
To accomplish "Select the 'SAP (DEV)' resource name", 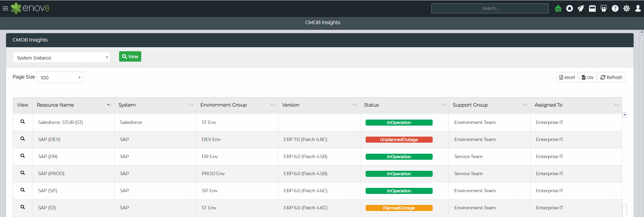I will 49,139.
